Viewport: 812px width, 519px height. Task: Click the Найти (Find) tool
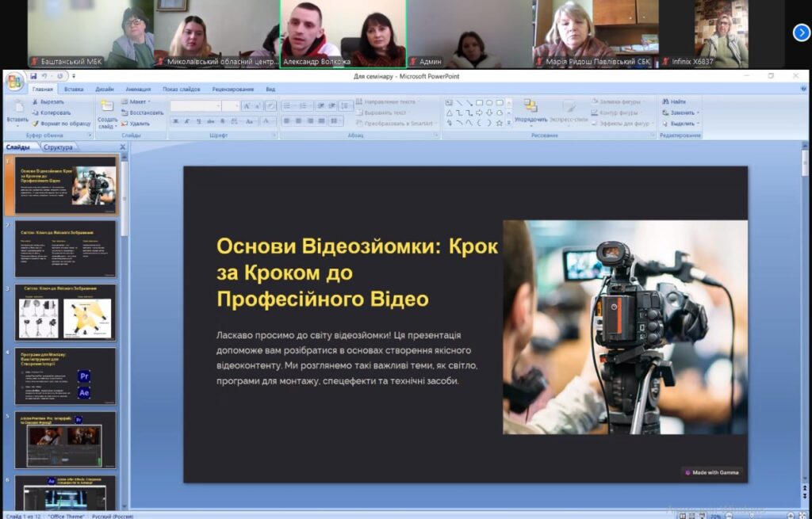click(x=677, y=102)
